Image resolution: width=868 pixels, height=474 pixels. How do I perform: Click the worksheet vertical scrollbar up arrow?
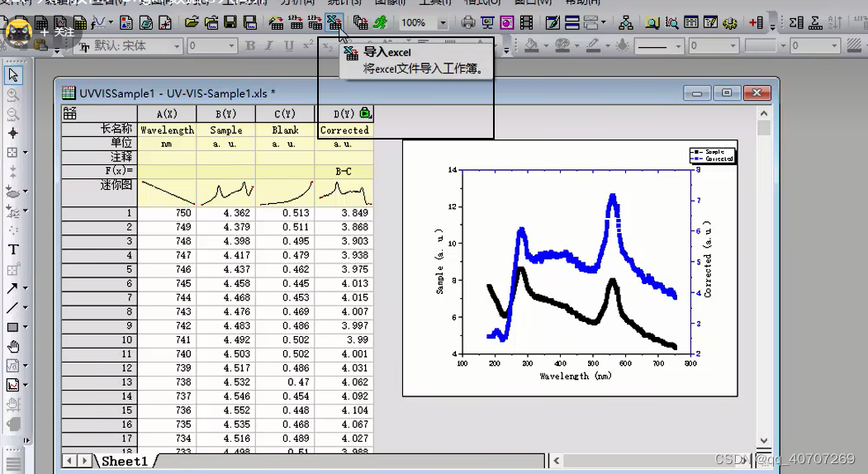tap(764, 113)
